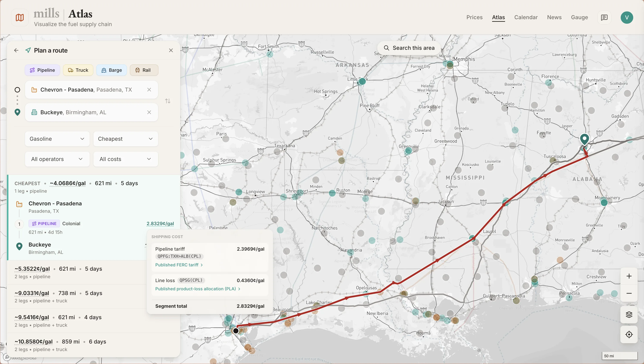This screenshot has height=364, width=644.
Task: Click the leg number 1 circle
Action: pyautogui.click(x=19, y=224)
